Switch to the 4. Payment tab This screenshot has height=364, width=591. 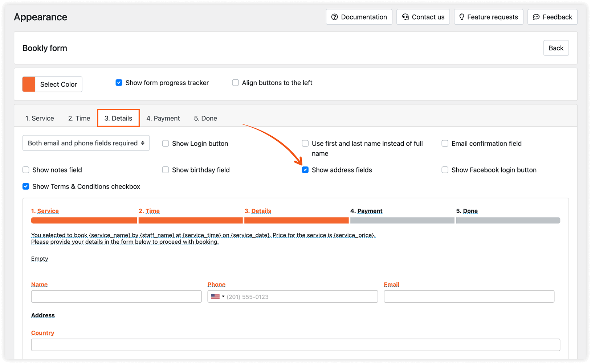click(x=163, y=118)
